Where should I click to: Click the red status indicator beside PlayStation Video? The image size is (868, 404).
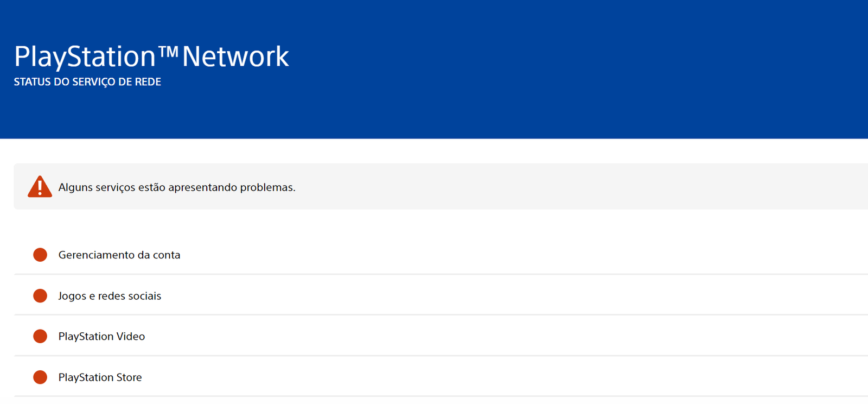click(40, 336)
